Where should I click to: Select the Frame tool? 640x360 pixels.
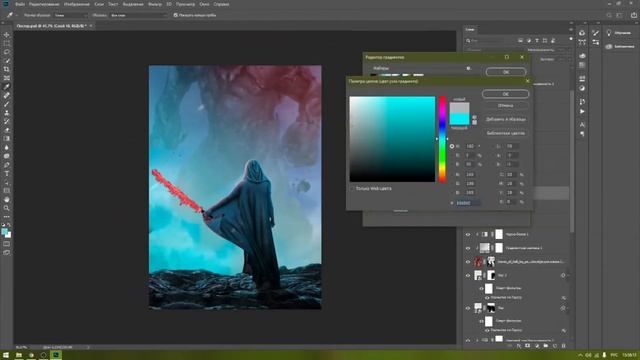click(x=7, y=78)
